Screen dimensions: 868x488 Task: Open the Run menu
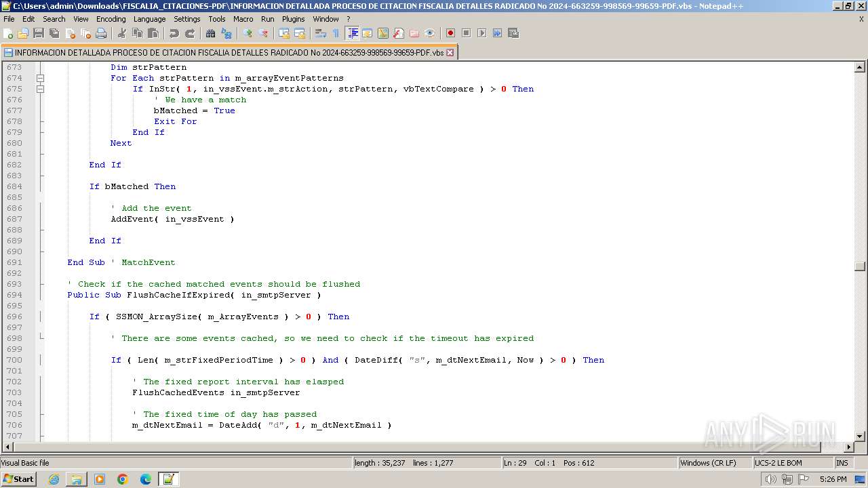tap(268, 19)
